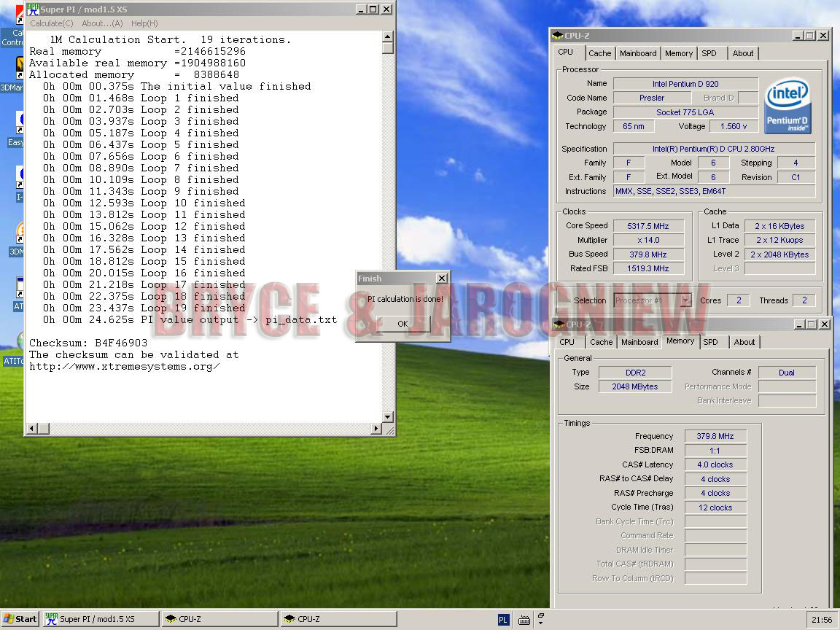
Task: Click the memory Size value 2048 MBytes
Action: [635, 386]
